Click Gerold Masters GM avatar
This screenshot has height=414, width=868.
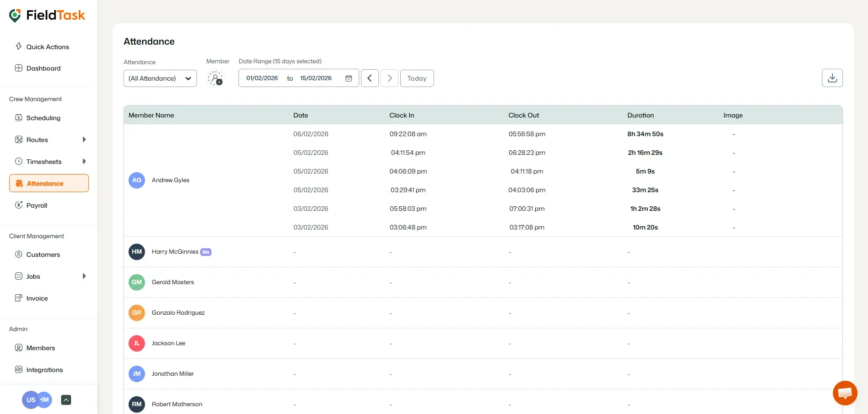[137, 282]
